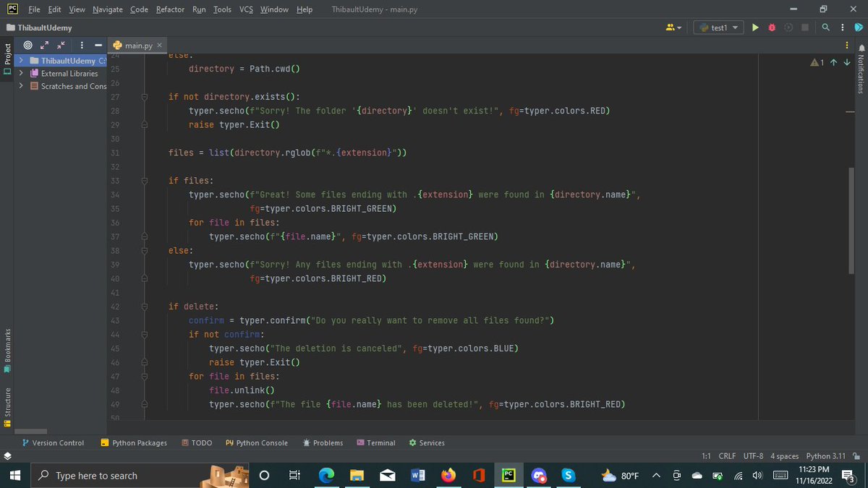Open Search Everywhere with the magnifier icon
Viewport: 868px width, 488px height.
tap(825, 27)
